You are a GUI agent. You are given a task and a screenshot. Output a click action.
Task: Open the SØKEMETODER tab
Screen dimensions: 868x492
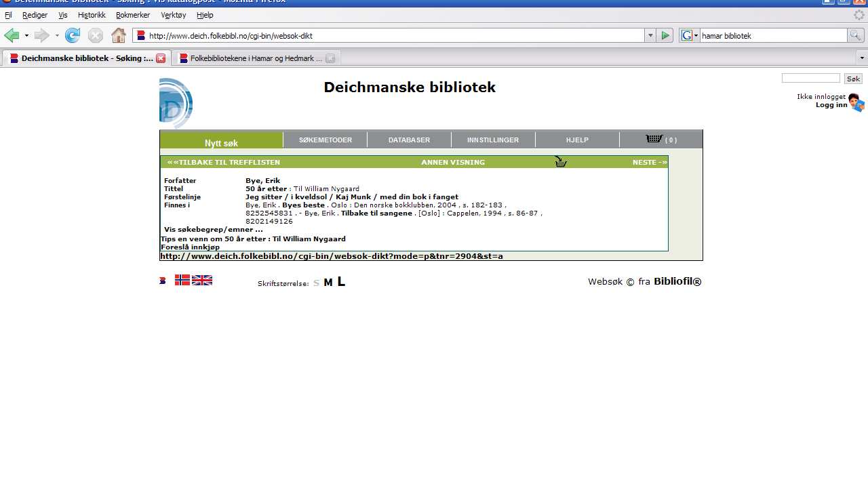(325, 140)
